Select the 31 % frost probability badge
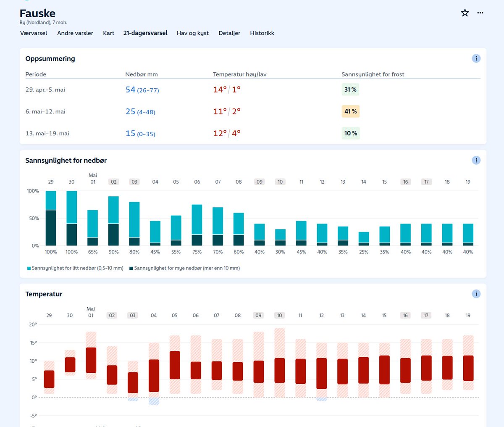This screenshot has width=504, height=427. click(351, 89)
